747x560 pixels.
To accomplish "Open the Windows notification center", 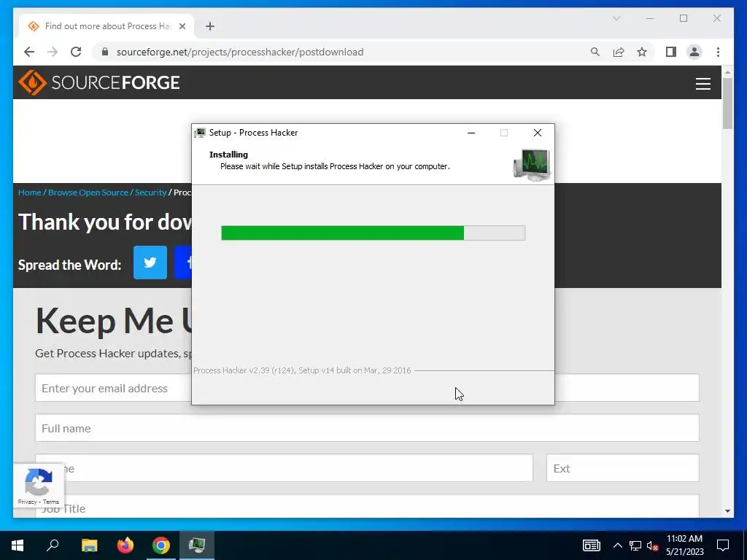I will 723,545.
